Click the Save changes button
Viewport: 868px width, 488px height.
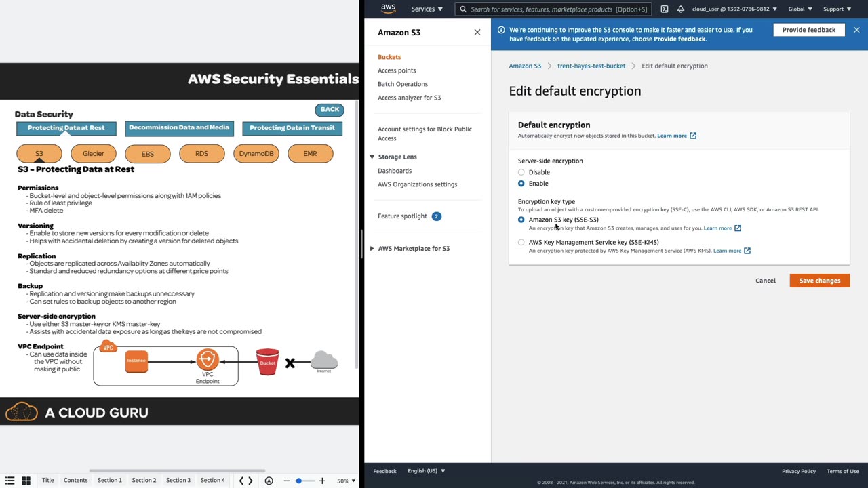pos(819,281)
